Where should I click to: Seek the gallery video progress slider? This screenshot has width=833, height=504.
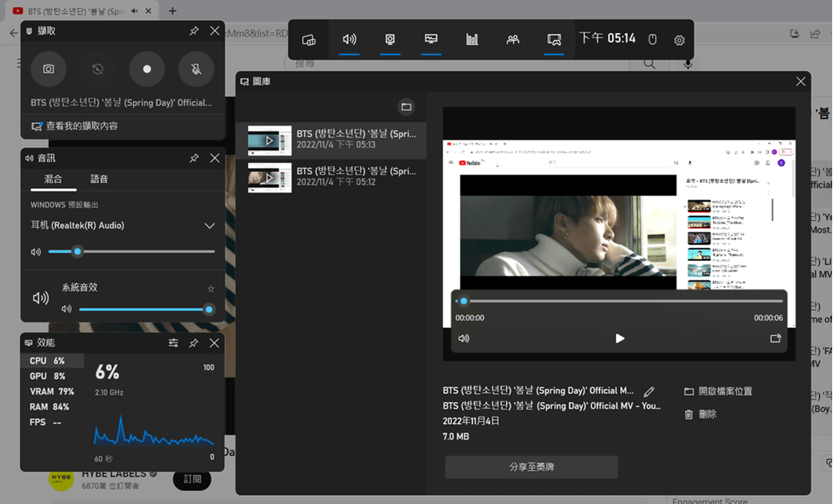619,301
